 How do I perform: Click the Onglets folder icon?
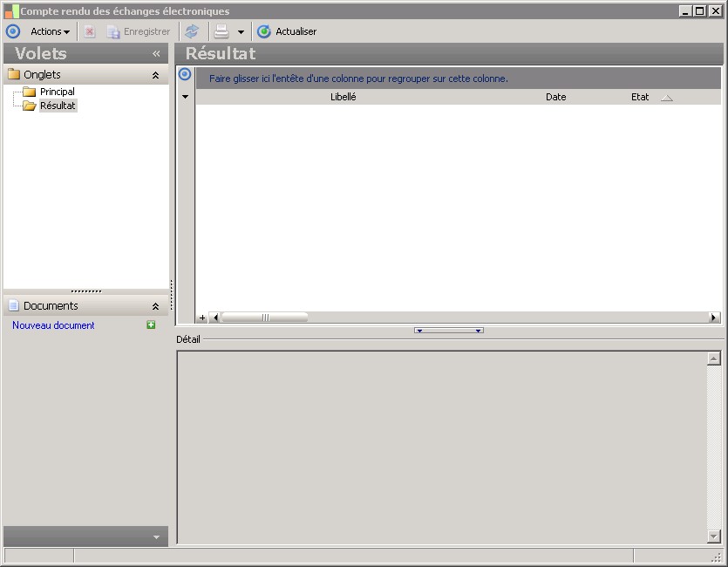click(x=14, y=74)
